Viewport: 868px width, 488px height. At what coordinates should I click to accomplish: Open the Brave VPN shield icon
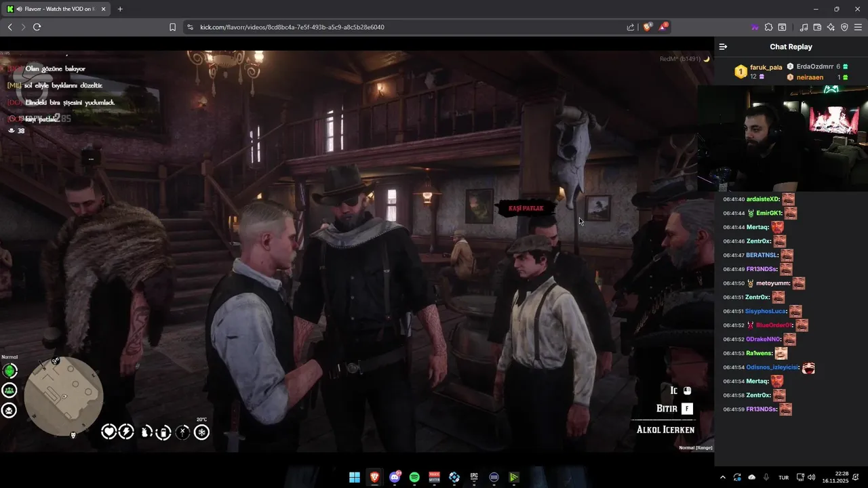point(844,27)
